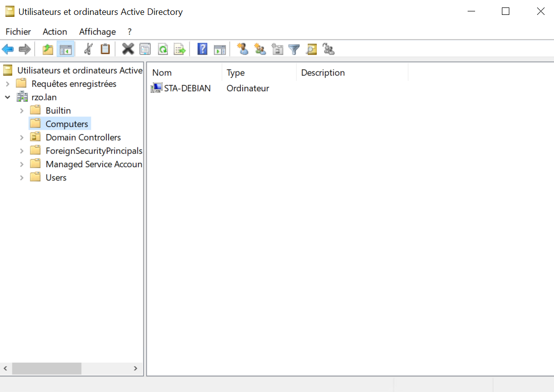
Task: Go up one level with folder icon
Action: tap(48, 49)
